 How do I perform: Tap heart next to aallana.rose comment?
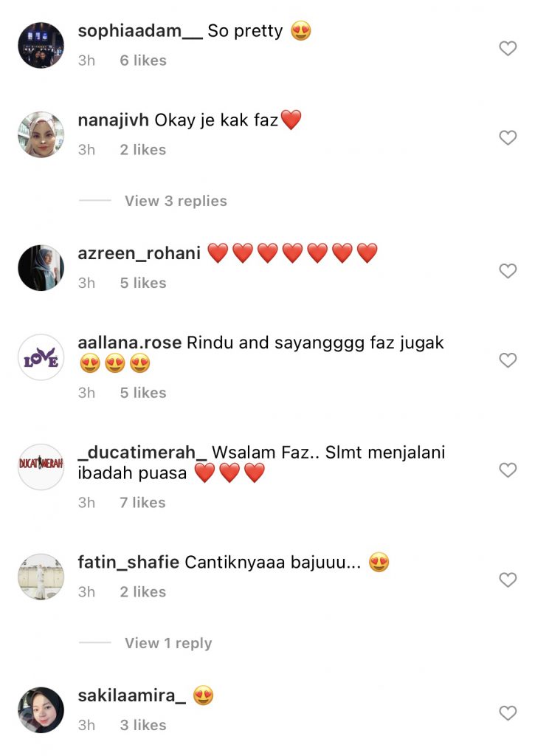pos(508,360)
